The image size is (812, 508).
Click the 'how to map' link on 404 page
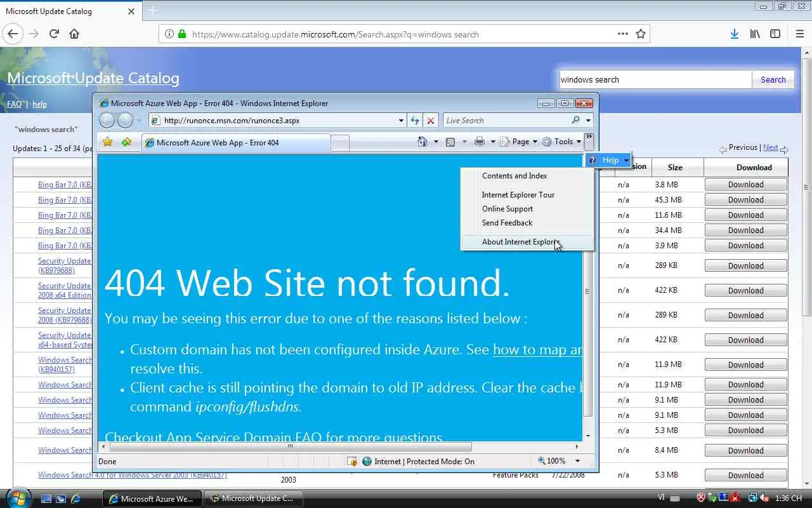click(x=537, y=350)
